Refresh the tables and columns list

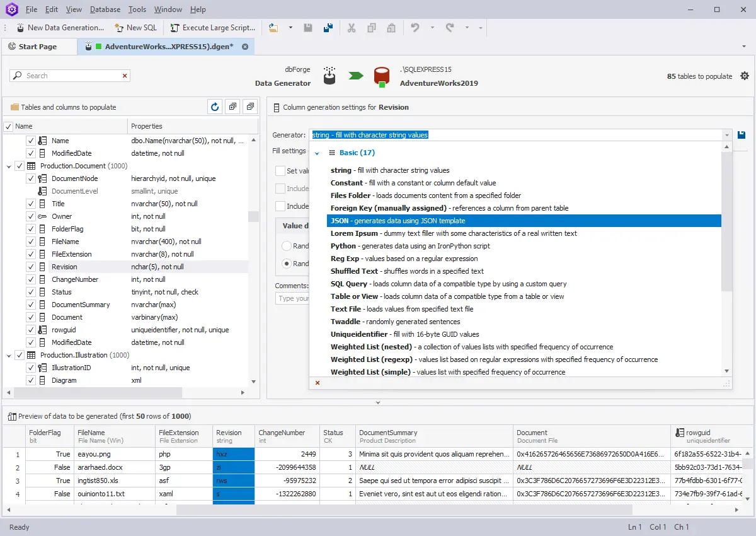[214, 107]
